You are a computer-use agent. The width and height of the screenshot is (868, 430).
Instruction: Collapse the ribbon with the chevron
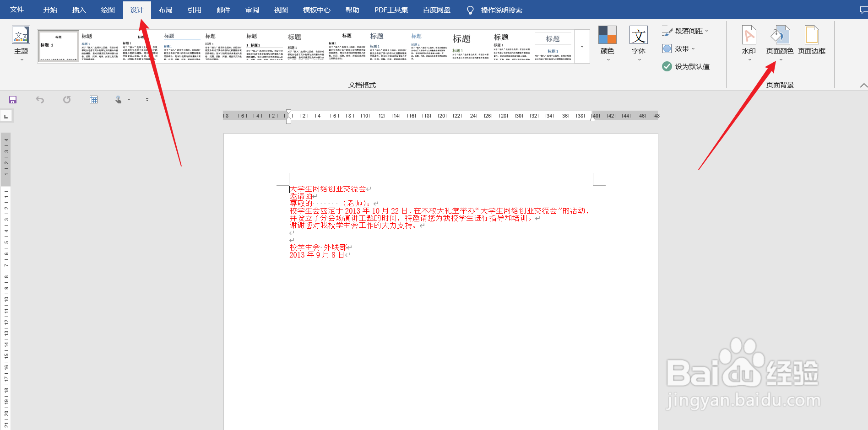coord(863,85)
